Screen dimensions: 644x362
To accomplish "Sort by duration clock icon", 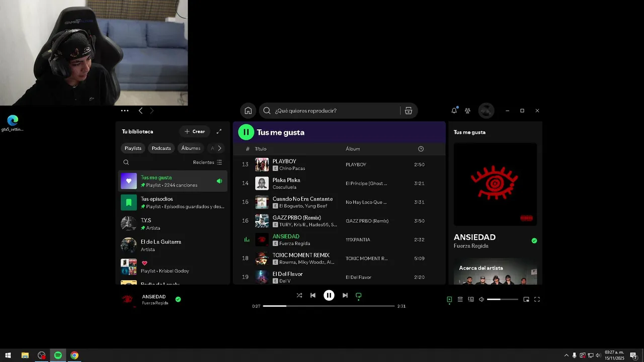I will [x=421, y=149].
